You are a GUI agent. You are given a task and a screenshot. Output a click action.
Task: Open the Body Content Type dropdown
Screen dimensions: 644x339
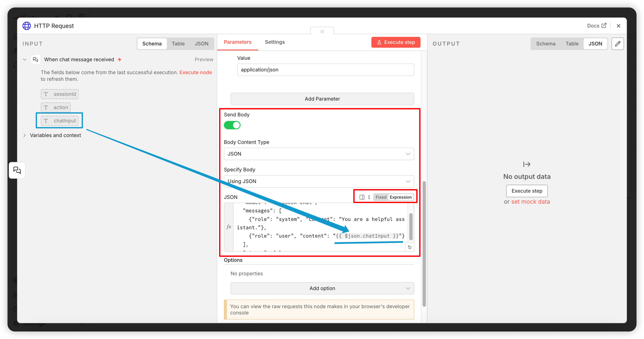click(x=319, y=154)
